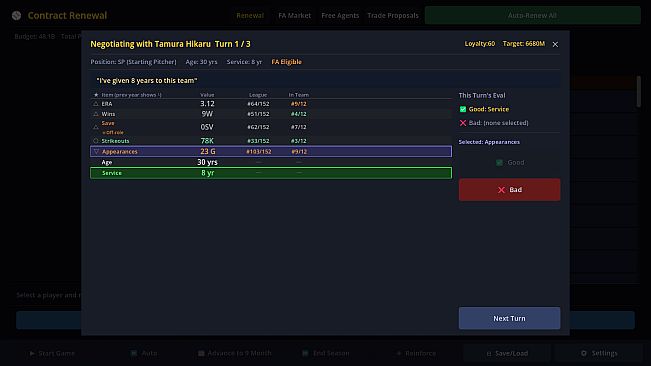
Task: Click the play icon beside Start Game
Action: click(32, 353)
